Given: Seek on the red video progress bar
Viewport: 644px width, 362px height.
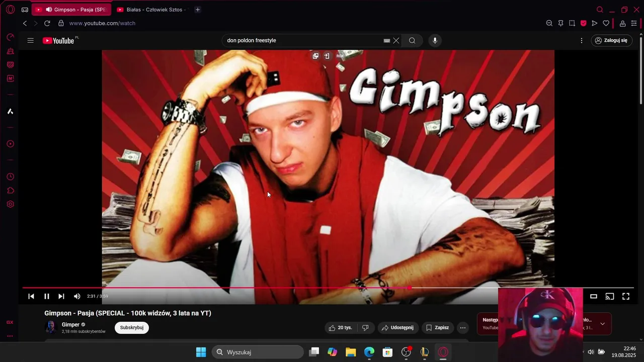Looking at the screenshot, I should 328,288.
